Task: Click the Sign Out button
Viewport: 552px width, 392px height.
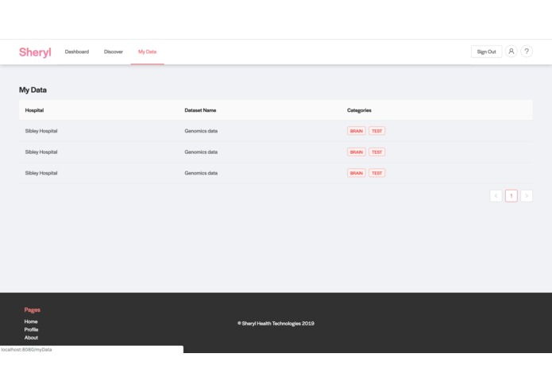Action: [486, 52]
